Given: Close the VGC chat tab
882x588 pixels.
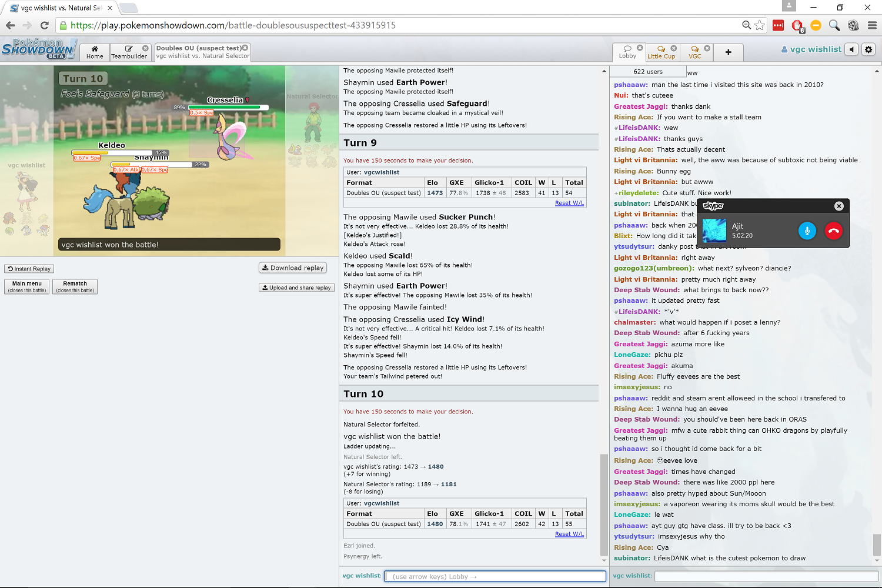Looking at the screenshot, I should tap(707, 48).
